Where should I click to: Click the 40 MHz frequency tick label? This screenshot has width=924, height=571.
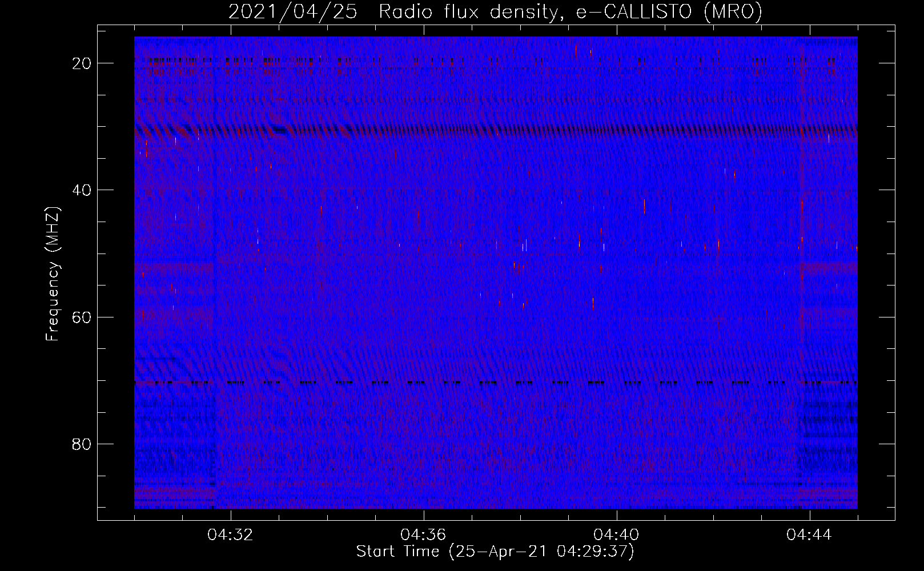point(82,190)
